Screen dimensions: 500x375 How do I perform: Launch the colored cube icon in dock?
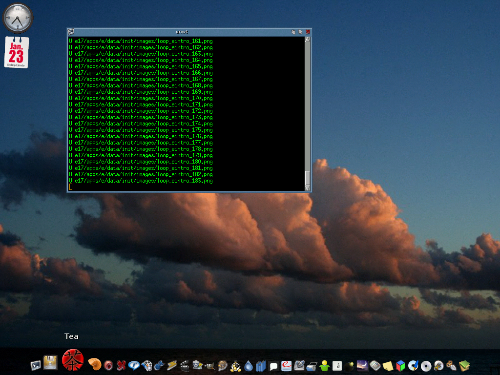(x=400, y=366)
